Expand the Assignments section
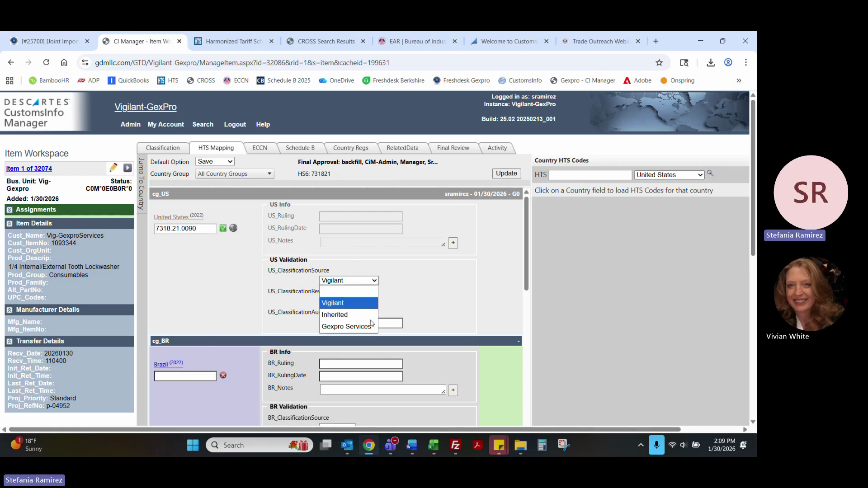 pyautogui.click(x=9, y=210)
